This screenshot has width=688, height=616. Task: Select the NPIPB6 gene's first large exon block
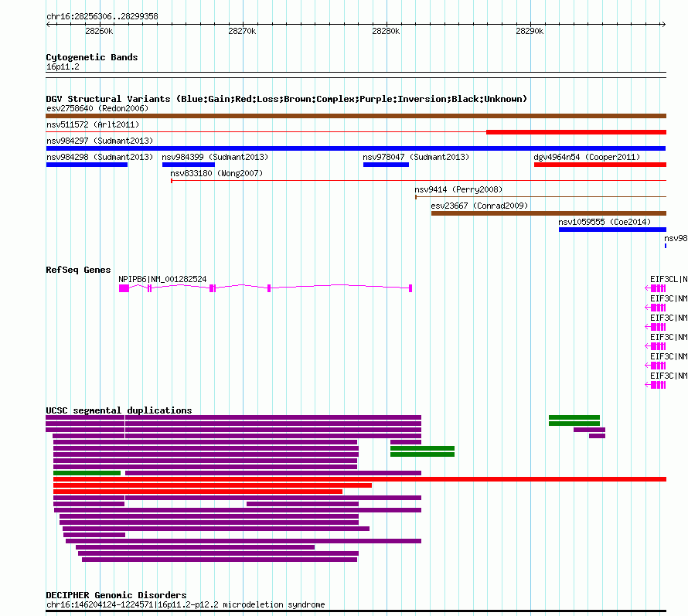click(x=124, y=288)
